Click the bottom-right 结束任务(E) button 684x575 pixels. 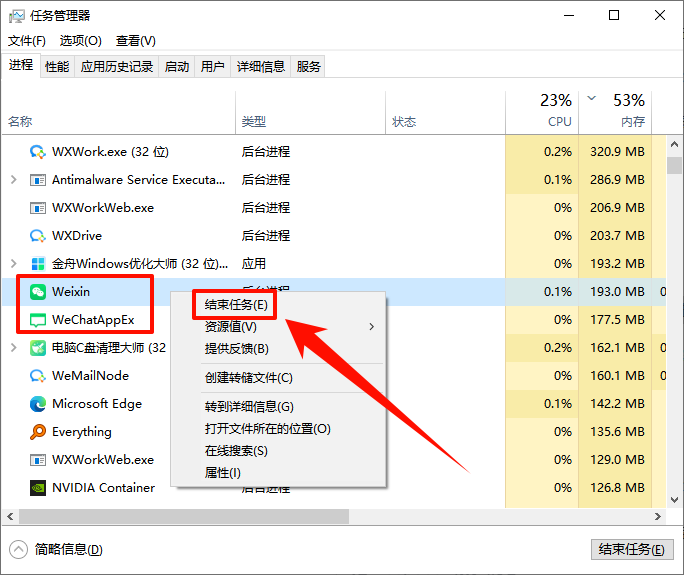632,549
